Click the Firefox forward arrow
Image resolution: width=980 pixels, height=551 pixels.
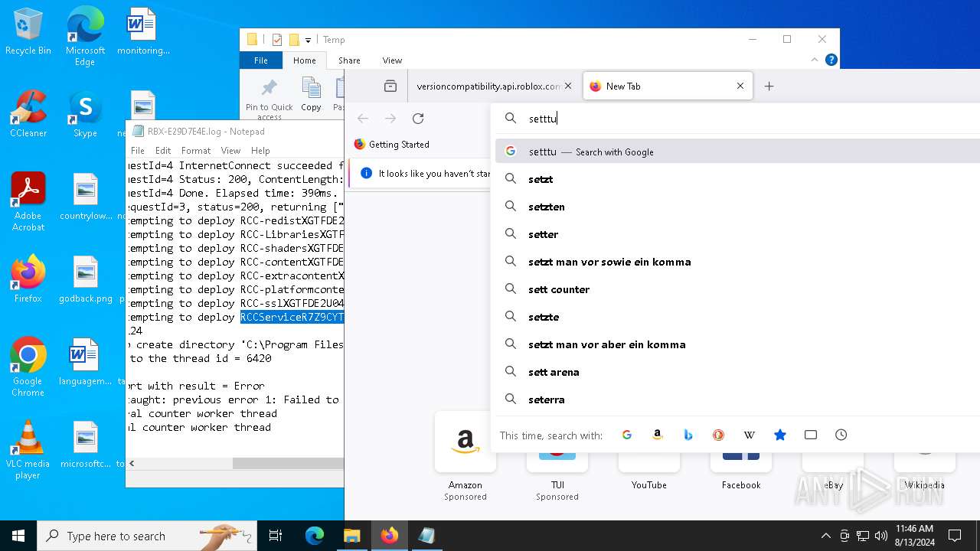click(x=390, y=119)
